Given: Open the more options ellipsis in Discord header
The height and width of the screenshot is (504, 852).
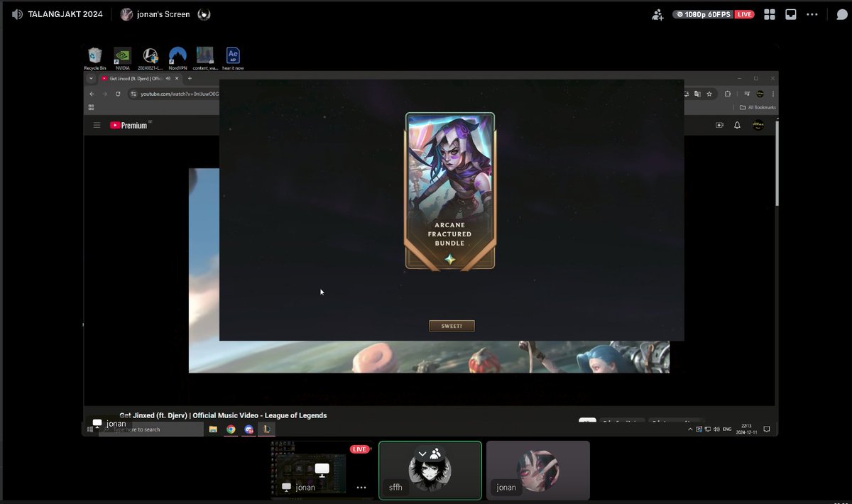Looking at the screenshot, I should click(x=812, y=14).
